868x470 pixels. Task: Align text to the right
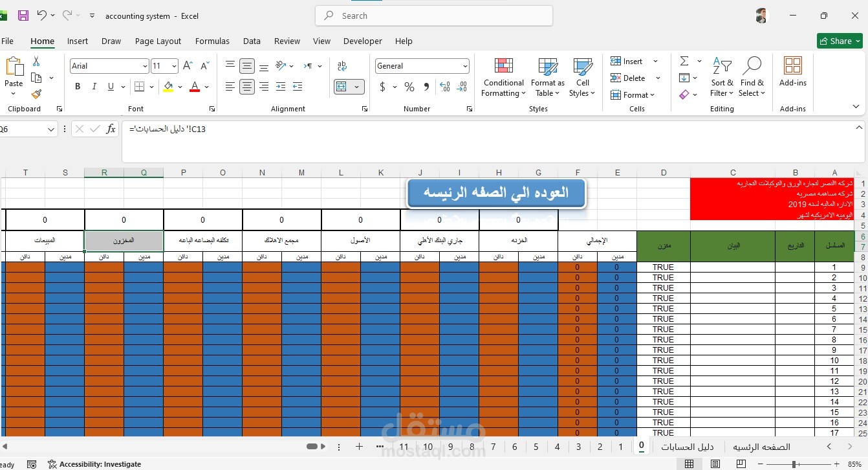pyautogui.click(x=263, y=87)
